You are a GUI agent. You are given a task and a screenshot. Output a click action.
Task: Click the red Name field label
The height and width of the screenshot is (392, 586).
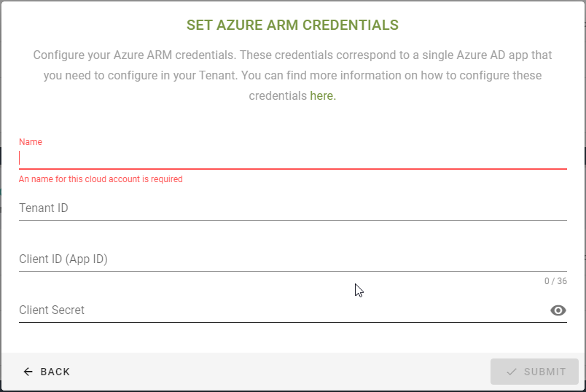31,141
